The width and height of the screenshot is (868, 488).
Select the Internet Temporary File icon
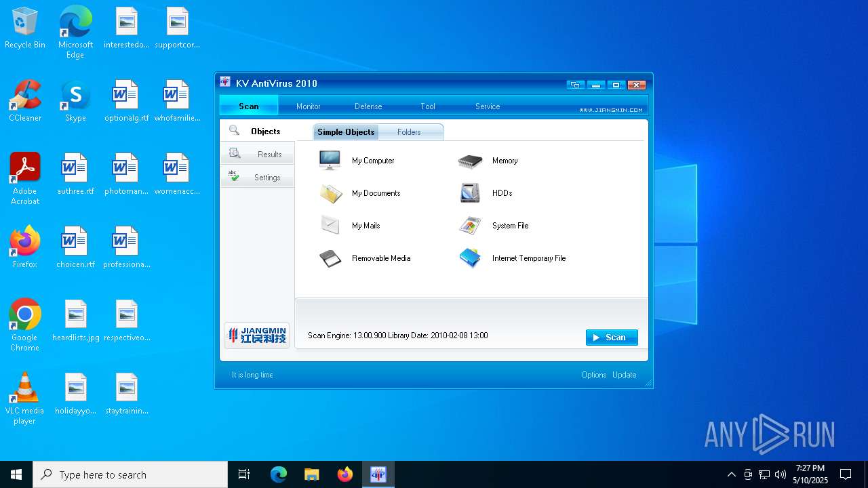470,258
